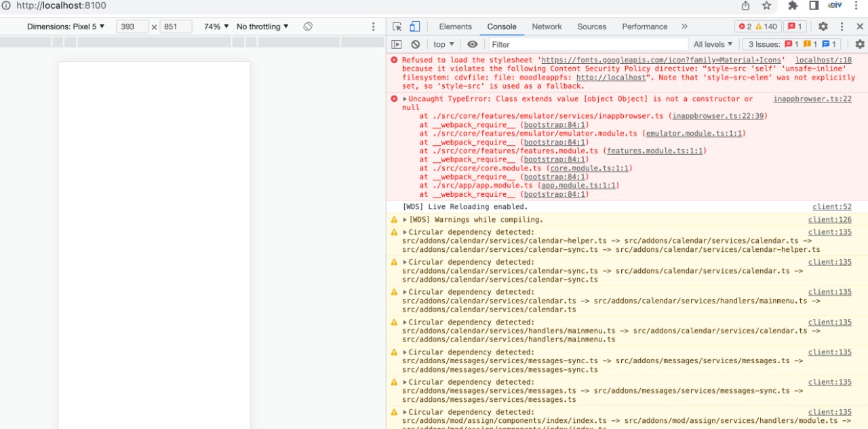Click the 3 Issues button
This screenshot has height=429, width=868.
[x=791, y=44]
